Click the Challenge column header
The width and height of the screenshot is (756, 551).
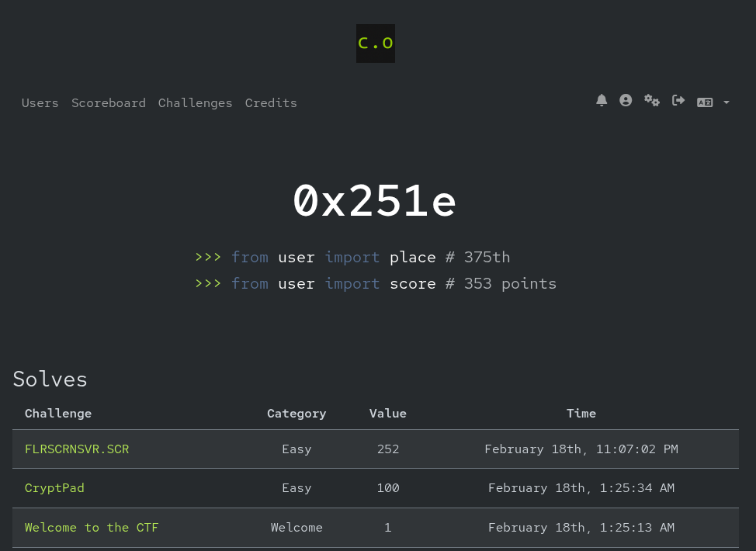[x=58, y=414]
